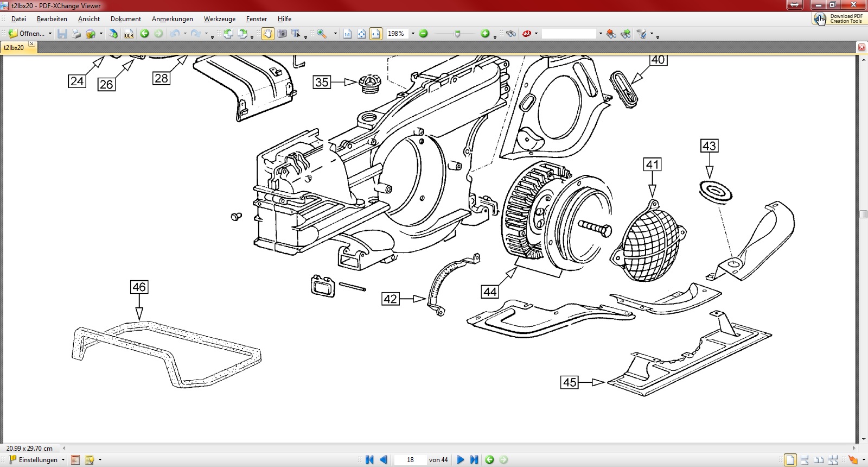Open the Anmerkungen menu
Viewport: 868px width, 467px height.
[172, 19]
